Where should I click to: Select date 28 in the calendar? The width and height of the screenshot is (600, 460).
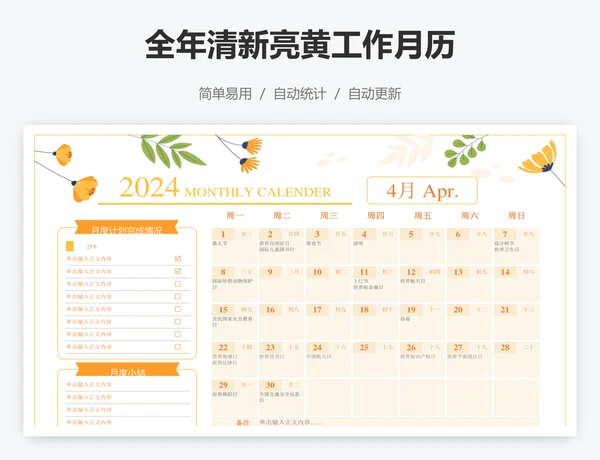tap(505, 347)
